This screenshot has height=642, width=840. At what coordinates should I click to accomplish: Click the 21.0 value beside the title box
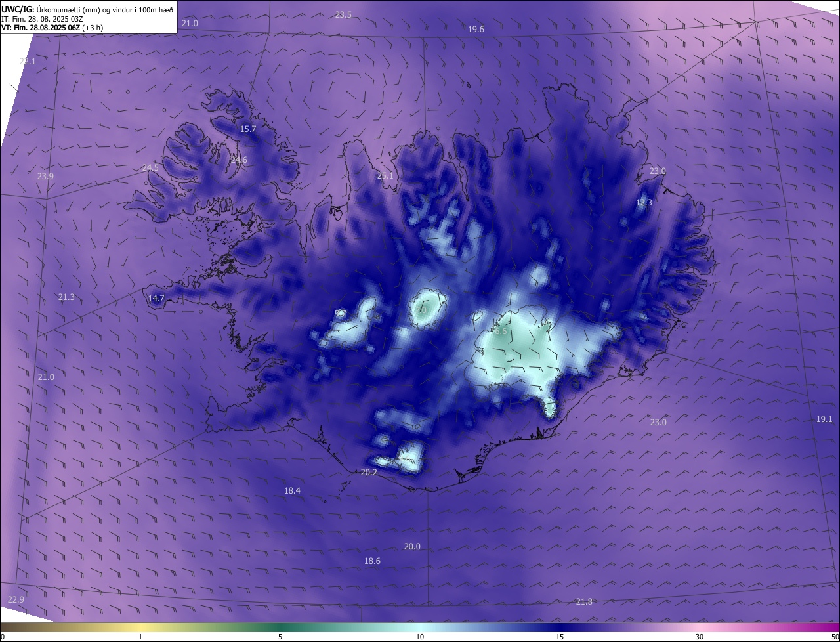point(190,23)
